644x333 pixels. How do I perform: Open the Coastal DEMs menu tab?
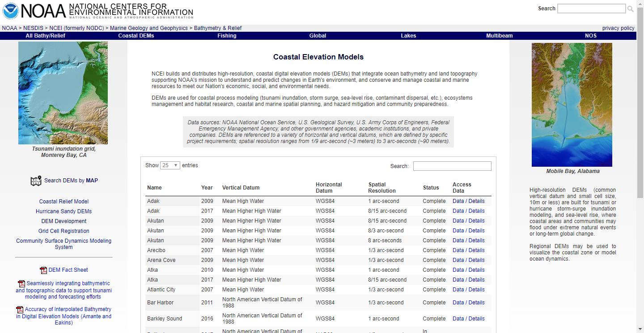[136, 36]
